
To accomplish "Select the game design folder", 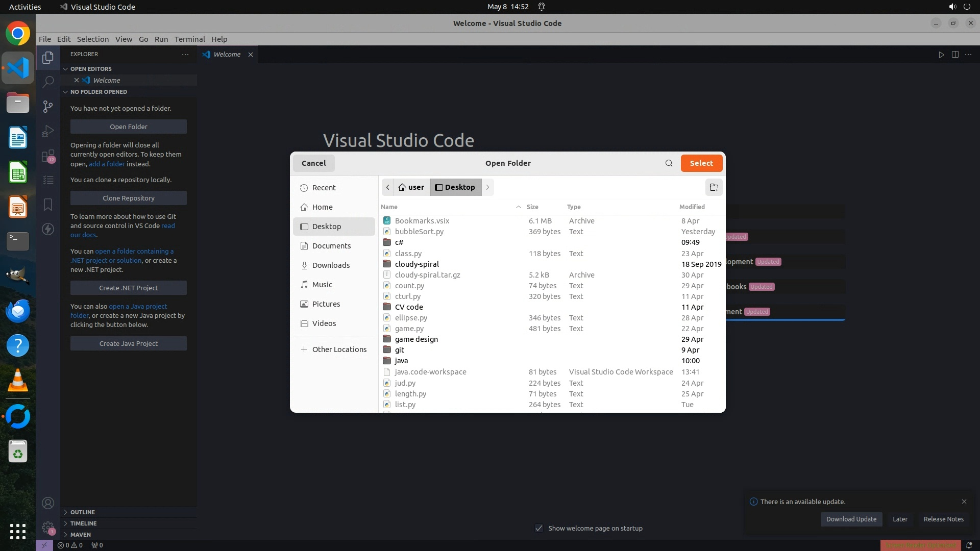I will 416,339.
